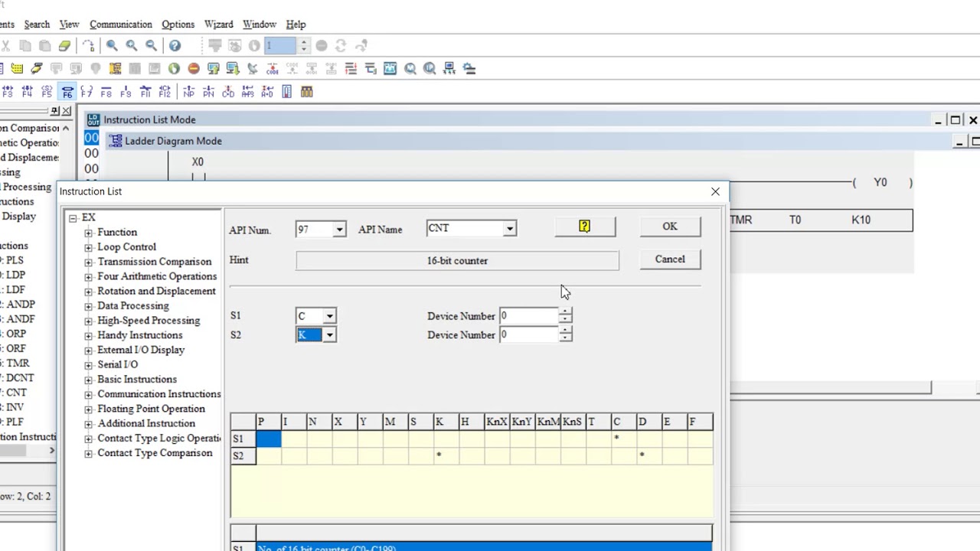
Task: Click the green Run PLC icon
Action: 174,69
